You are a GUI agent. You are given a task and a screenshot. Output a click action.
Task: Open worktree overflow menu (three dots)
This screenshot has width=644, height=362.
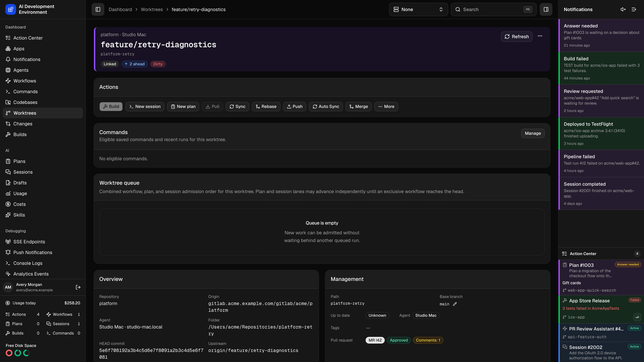coord(540,36)
